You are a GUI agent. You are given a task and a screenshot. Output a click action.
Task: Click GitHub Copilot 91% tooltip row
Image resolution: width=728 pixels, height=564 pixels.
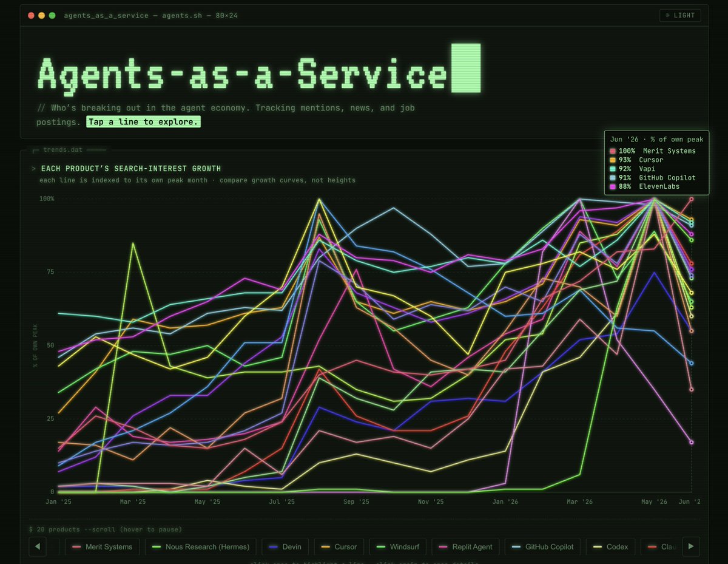click(656, 178)
